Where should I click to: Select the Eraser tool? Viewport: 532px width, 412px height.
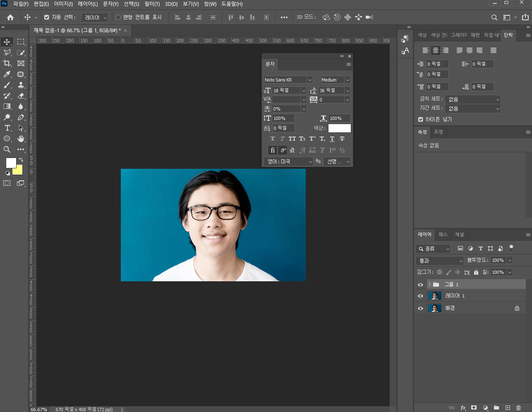[x=21, y=96]
